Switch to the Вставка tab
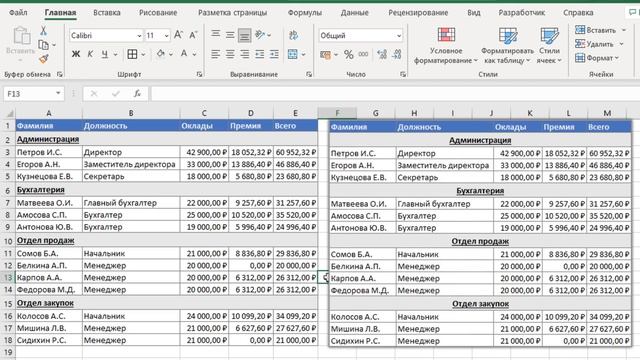640x360 pixels. click(x=107, y=13)
